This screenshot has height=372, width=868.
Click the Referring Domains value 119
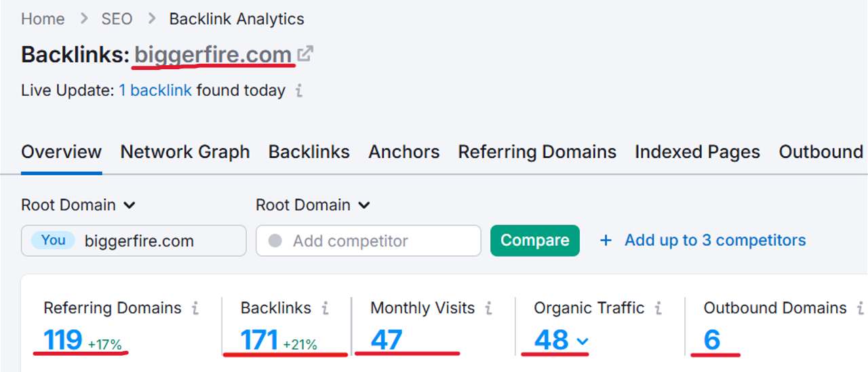[63, 340]
